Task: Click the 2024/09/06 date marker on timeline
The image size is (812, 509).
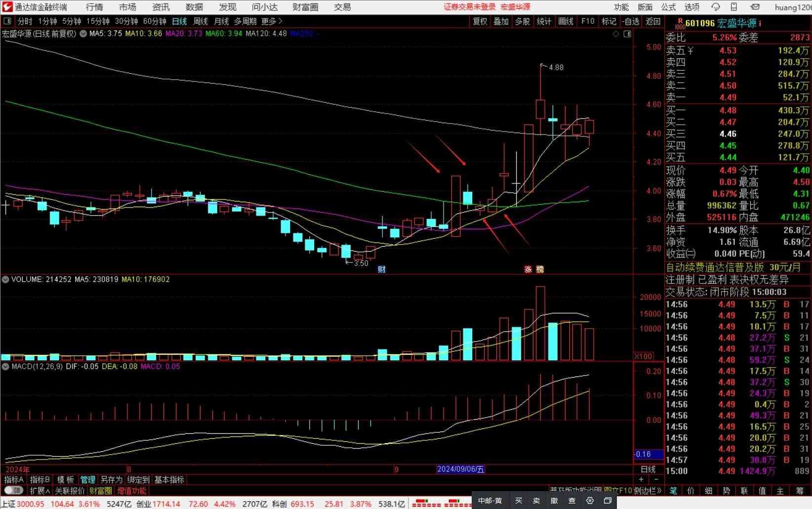Action: [460, 469]
